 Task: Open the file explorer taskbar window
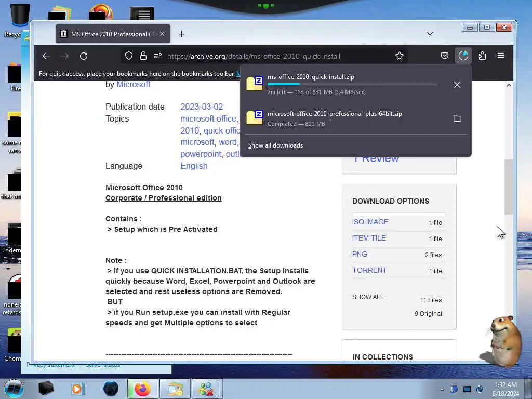point(175,389)
